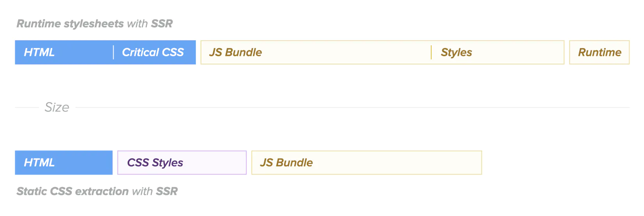Screen dimensions: 644x216
Task: Select the JS Bundle box in the bottom row
Action: (366, 162)
